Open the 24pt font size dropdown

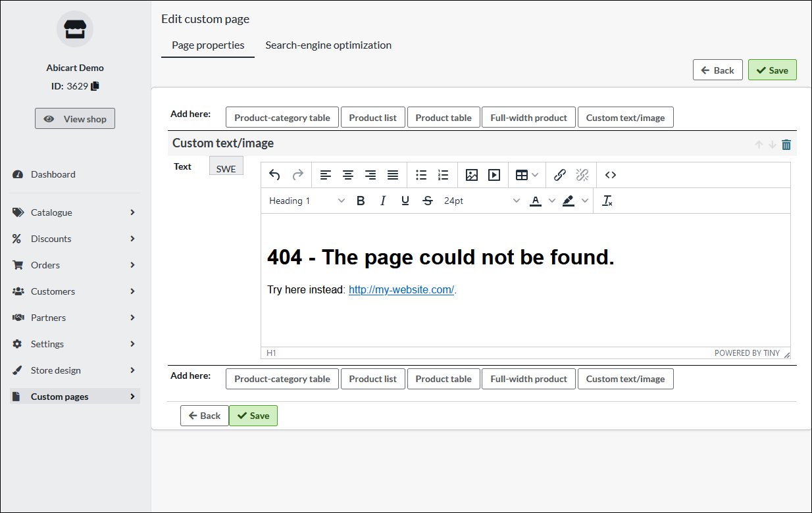[481, 201]
